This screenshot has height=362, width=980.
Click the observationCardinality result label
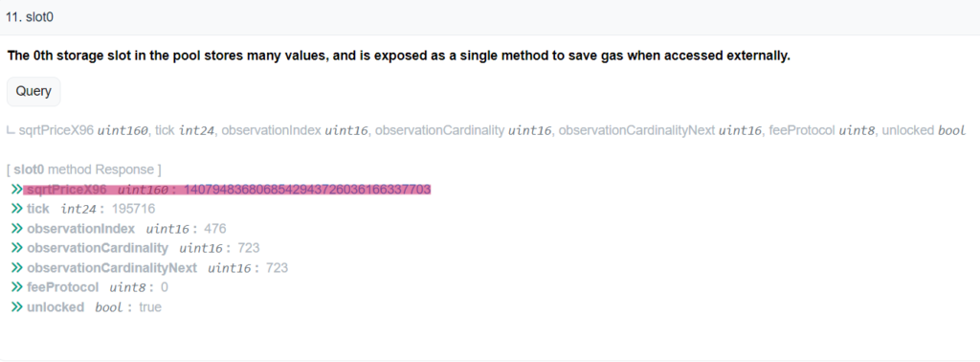click(x=98, y=248)
